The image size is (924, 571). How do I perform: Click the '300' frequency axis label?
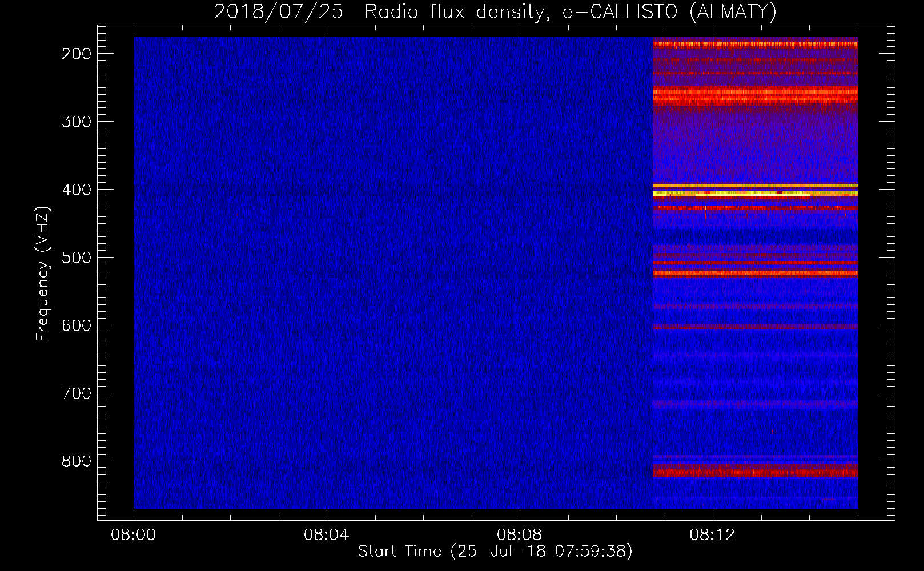pos(77,122)
